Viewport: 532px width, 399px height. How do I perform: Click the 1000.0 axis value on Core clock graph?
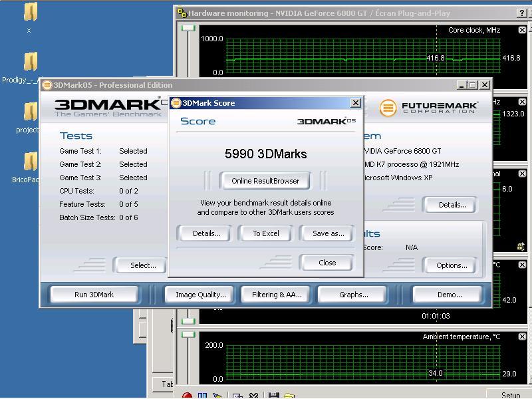211,39
